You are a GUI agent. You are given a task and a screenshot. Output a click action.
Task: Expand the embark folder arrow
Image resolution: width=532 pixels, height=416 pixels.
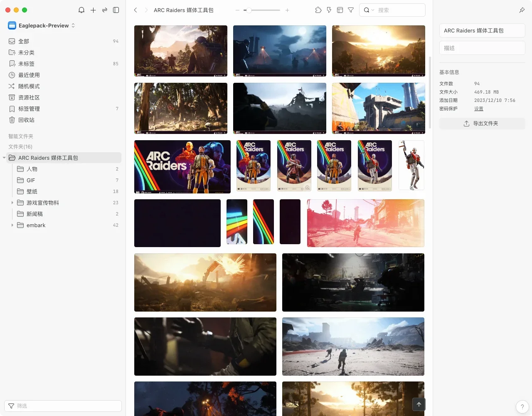click(x=12, y=225)
